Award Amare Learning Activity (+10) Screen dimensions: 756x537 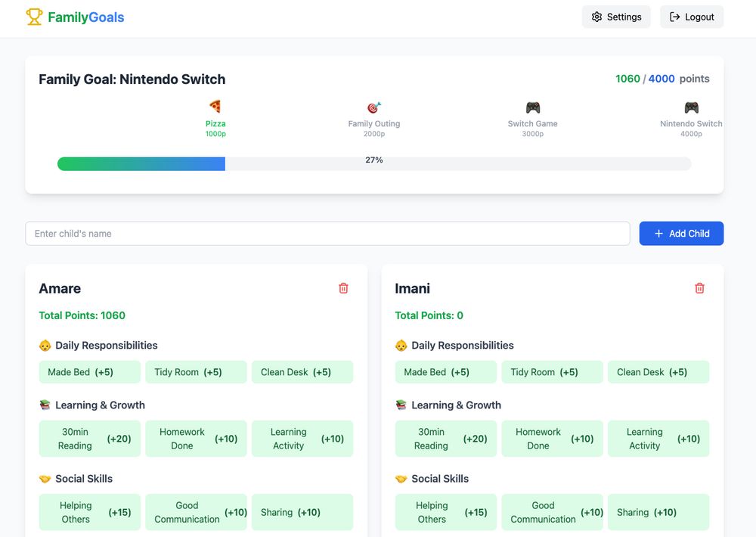coord(302,439)
